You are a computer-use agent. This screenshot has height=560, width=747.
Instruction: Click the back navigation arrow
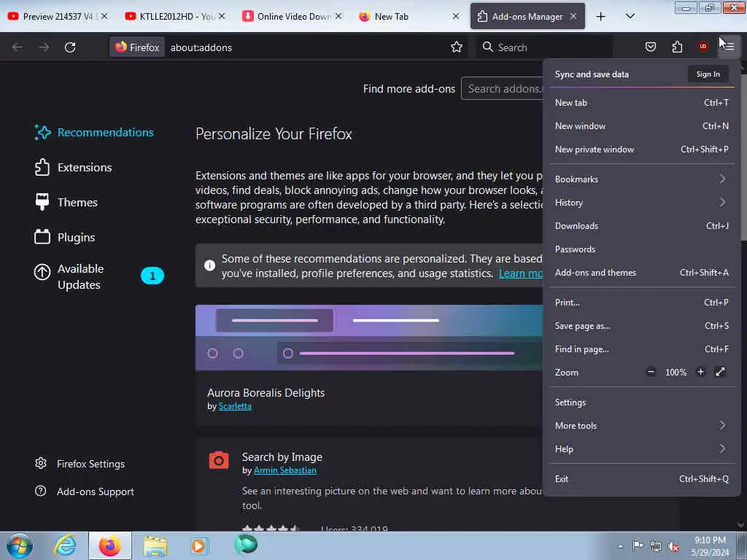(x=18, y=47)
